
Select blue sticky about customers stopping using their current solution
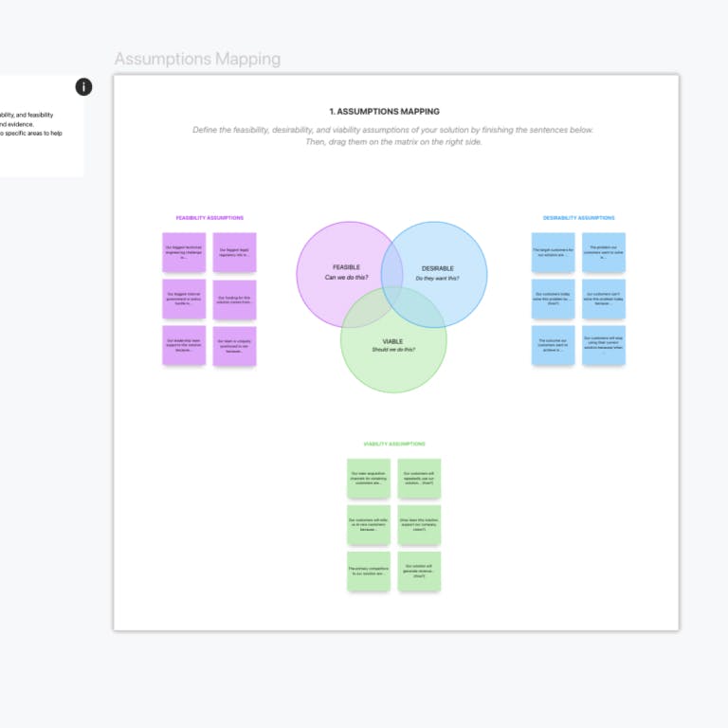coord(604,345)
